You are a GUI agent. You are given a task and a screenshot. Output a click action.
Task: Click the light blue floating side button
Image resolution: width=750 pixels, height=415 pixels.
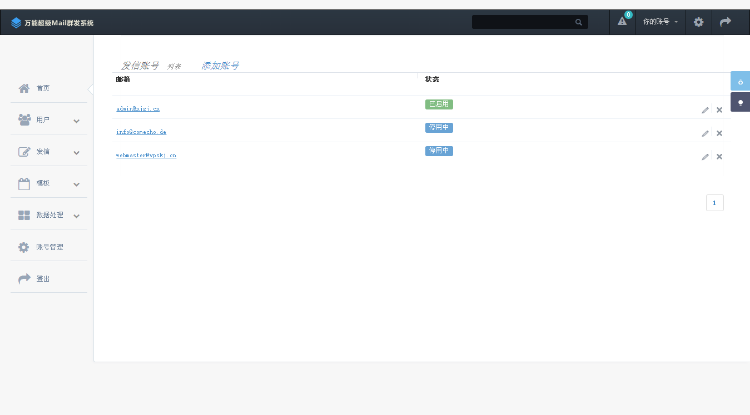pyautogui.click(x=740, y=81)
